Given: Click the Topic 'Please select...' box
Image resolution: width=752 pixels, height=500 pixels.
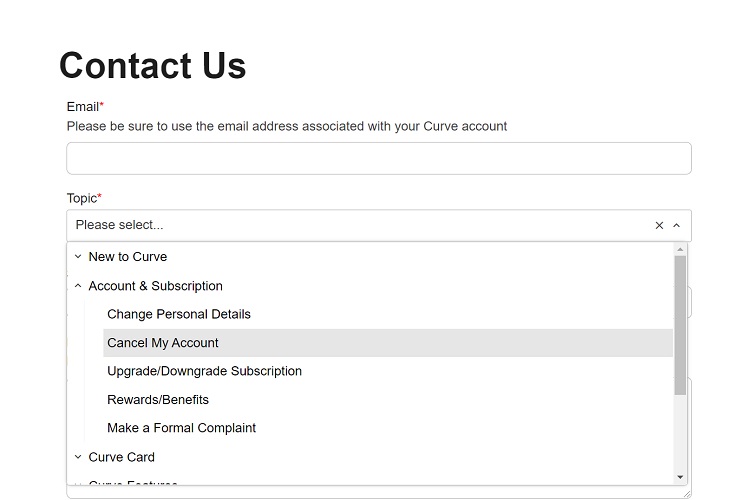Looking at the screenshot, I should click(x=350, y=226).
